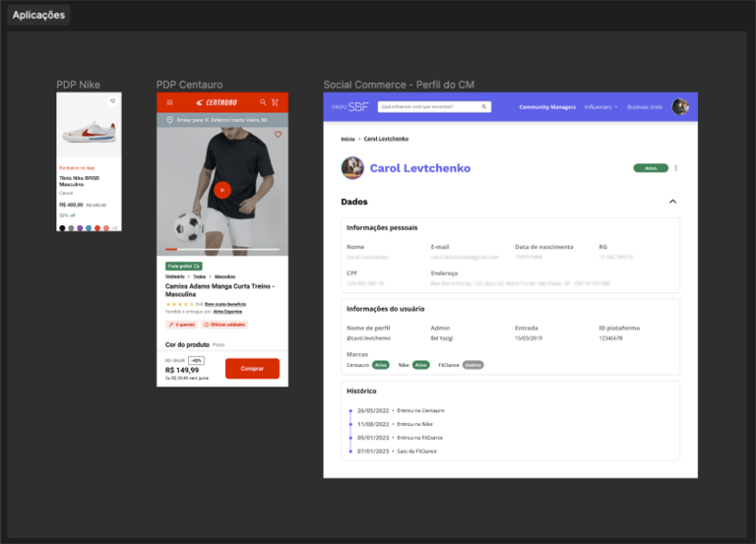
Task: Select the 'Social Commerce - Perfil do CM' frame title
Action: click(x=399, y=85)
